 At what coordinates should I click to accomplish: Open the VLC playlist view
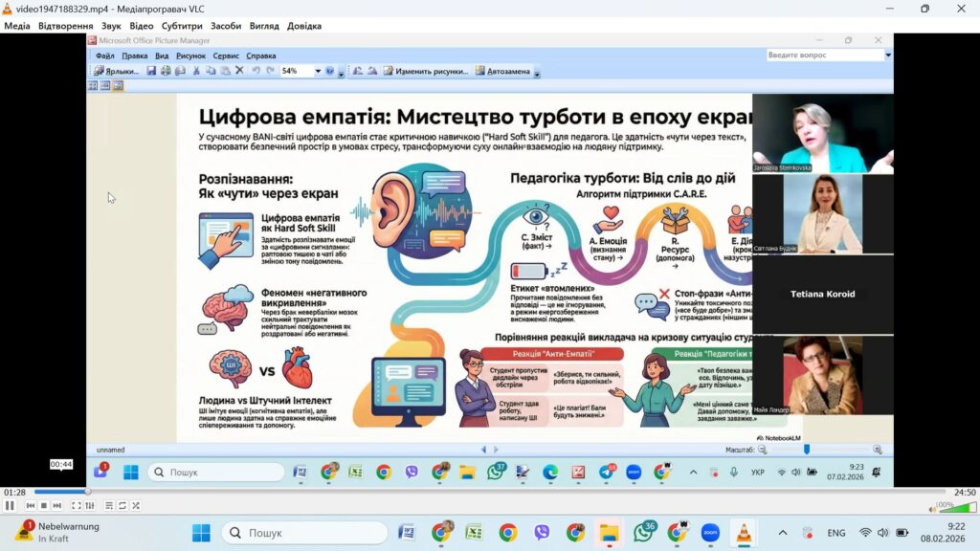(109, 505)
